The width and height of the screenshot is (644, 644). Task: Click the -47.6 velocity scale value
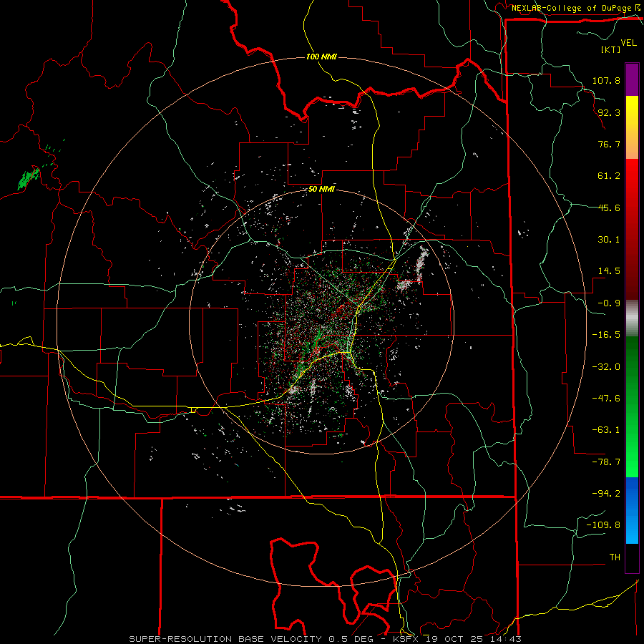click(x=606, y=399)
